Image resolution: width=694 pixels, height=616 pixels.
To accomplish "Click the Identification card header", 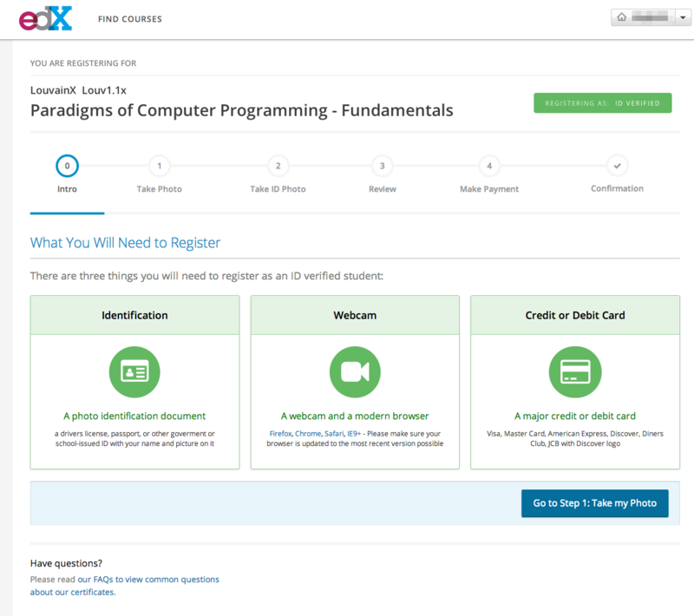I will [x=134, y=315].
